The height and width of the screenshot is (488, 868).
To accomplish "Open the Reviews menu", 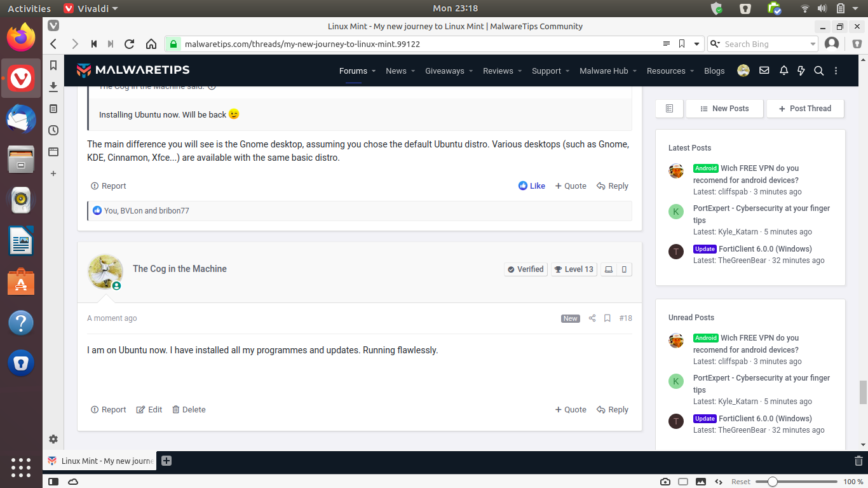I will click(498, 71).
